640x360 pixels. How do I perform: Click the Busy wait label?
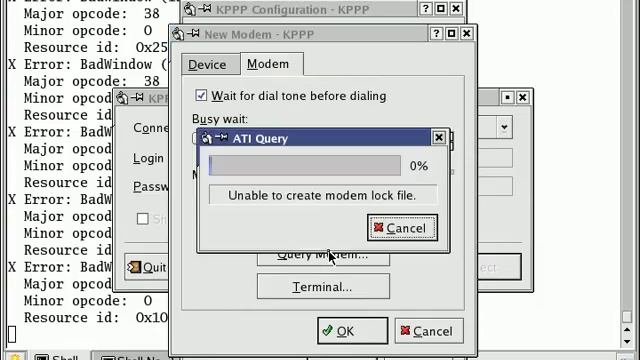[x=220, y=119]
